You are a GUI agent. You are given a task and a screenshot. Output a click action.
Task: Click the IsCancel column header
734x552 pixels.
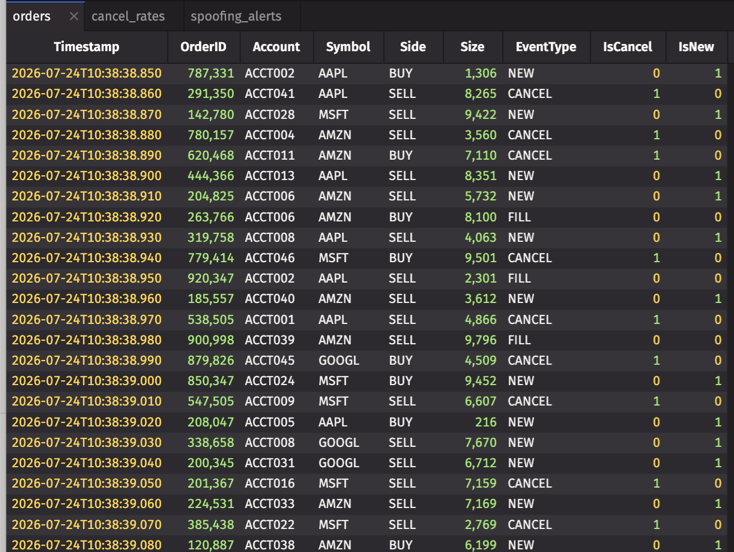pyautogui.click(x=627, y=47)
